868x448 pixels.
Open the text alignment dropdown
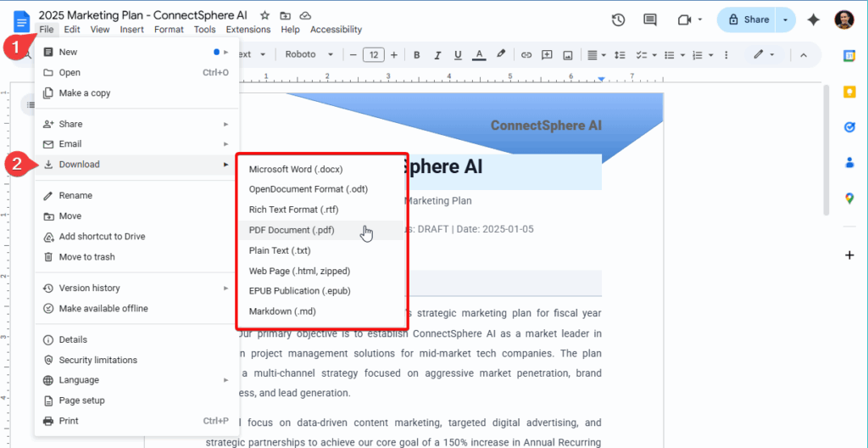click(x=596, y=55)
